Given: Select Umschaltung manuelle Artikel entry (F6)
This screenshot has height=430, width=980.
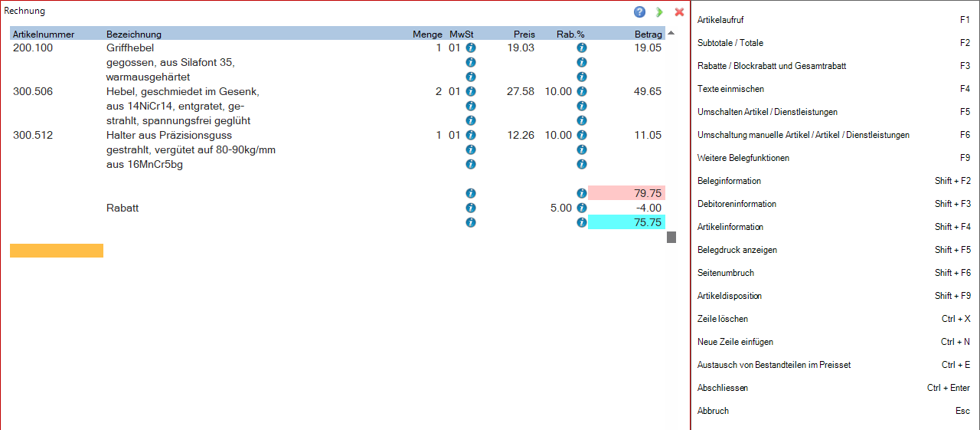Looking at the screenshot, I should point(834,135).
